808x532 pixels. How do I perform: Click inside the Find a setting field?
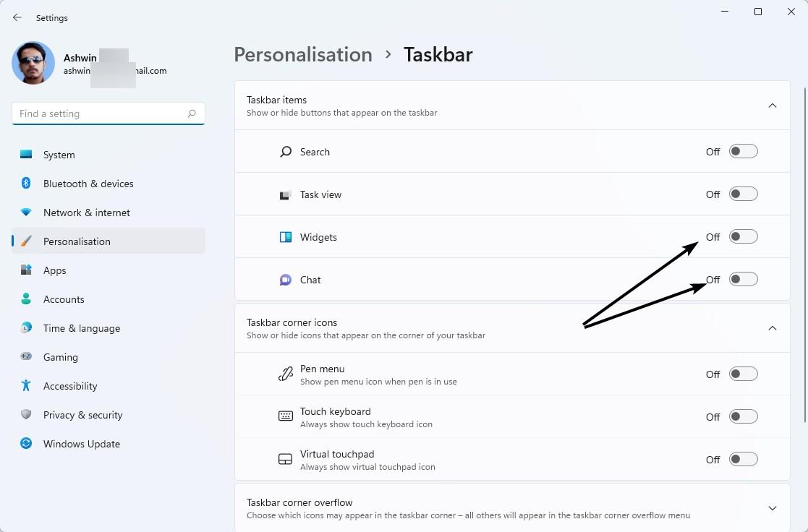click(101, 113)
